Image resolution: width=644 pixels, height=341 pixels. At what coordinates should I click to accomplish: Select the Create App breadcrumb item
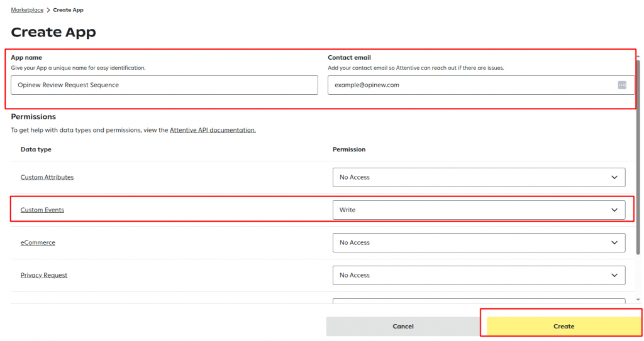coord(68,10)
